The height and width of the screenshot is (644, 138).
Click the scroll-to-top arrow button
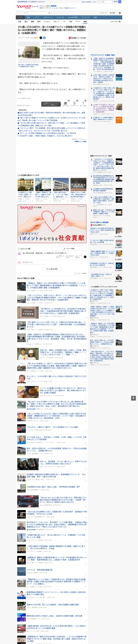pyautogui.click(x=133, y=398)
